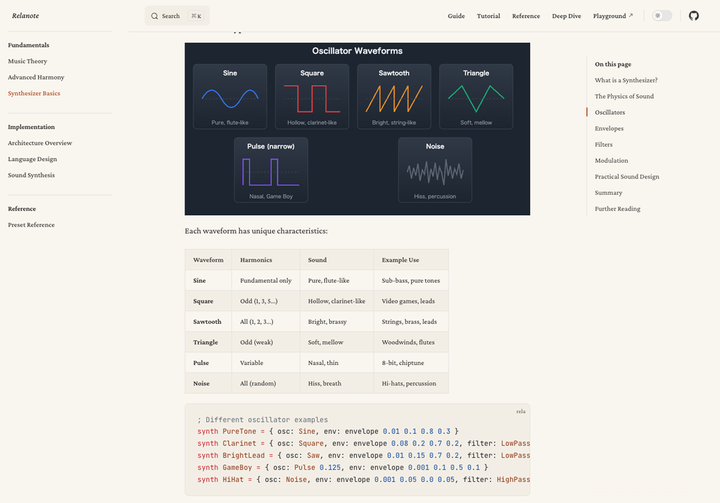
Task: Select Advanced Harmony sidebar page
Action: [x=35, y=77]
